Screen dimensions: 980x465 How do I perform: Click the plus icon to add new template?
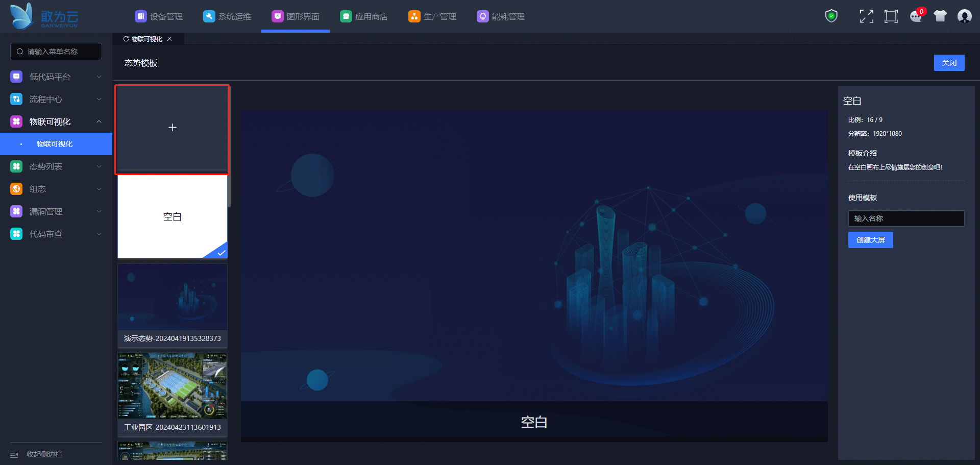[173, 127]
